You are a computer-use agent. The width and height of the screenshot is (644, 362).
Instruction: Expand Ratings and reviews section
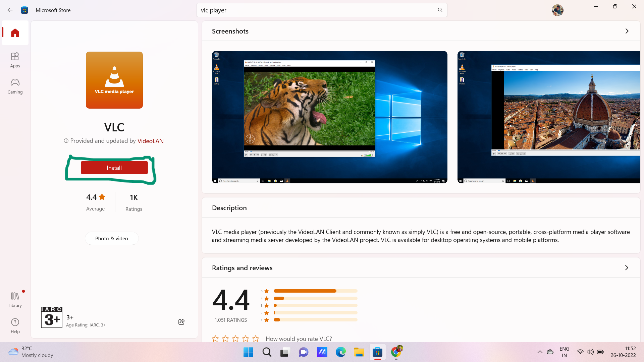[x=627, y=267]
